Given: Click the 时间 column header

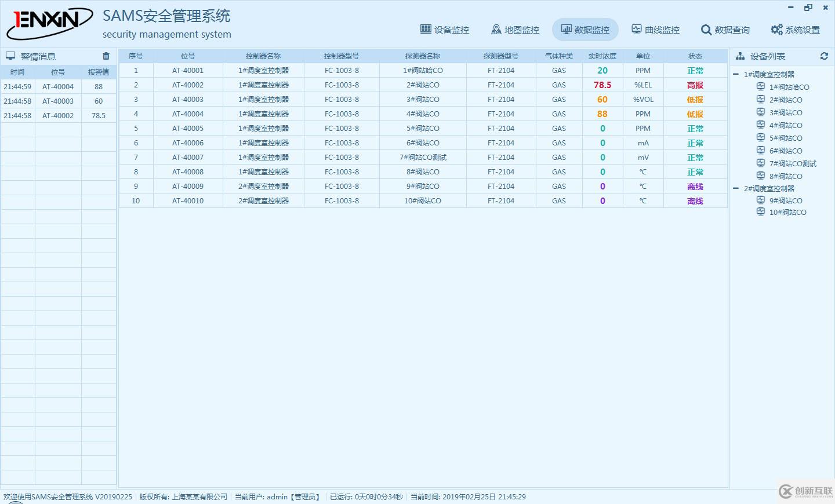Looking at the screenshot, I should coord(17,72).
